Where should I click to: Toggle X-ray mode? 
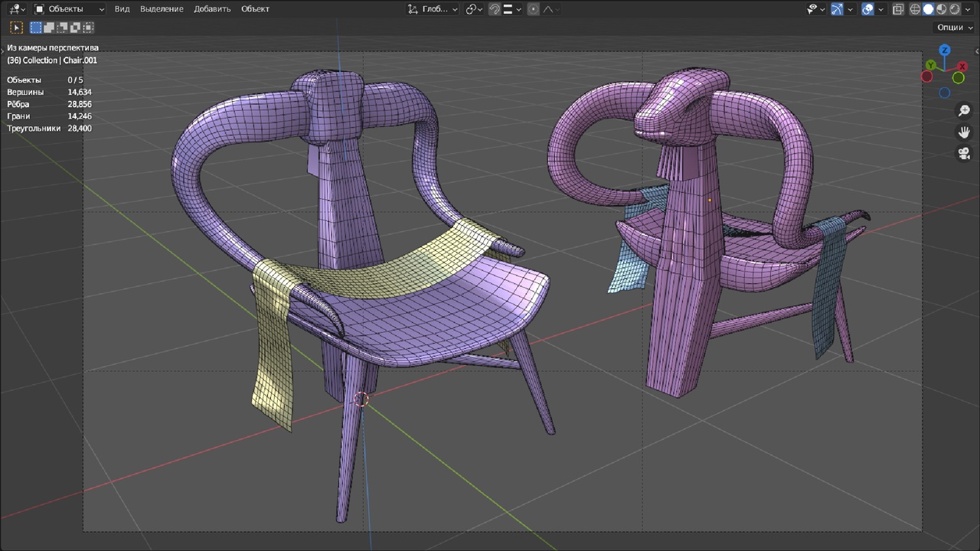click(x=899, y=9)
